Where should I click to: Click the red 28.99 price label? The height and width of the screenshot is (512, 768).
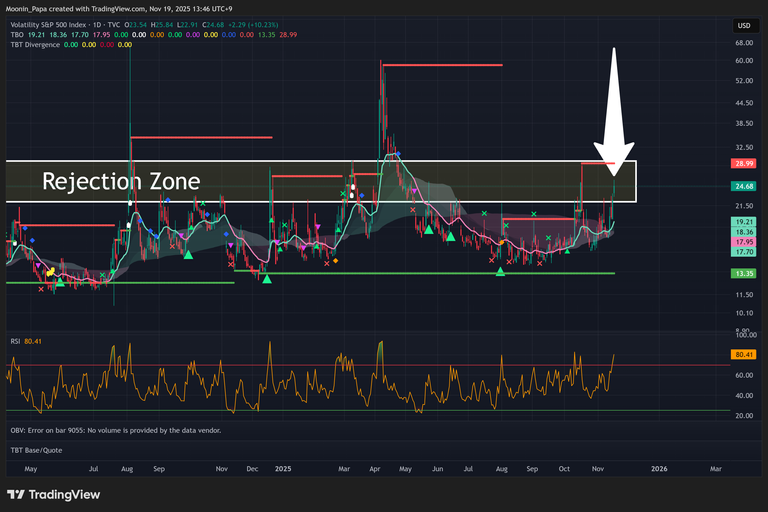click(x=743, y=163)
